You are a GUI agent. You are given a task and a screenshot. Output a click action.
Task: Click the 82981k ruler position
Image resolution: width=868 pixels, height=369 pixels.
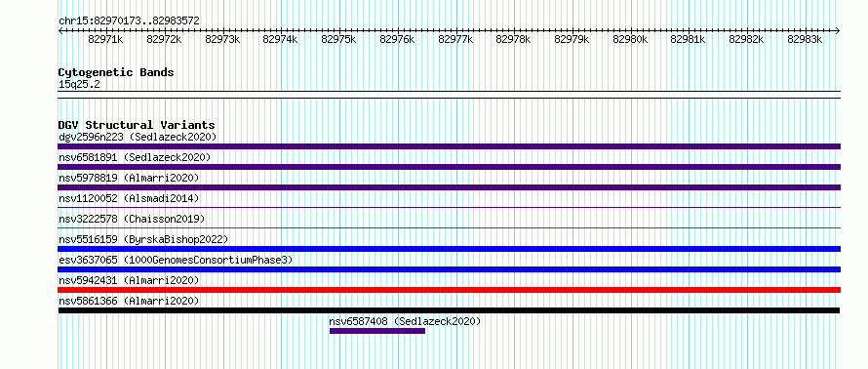(x=689, y=39)
